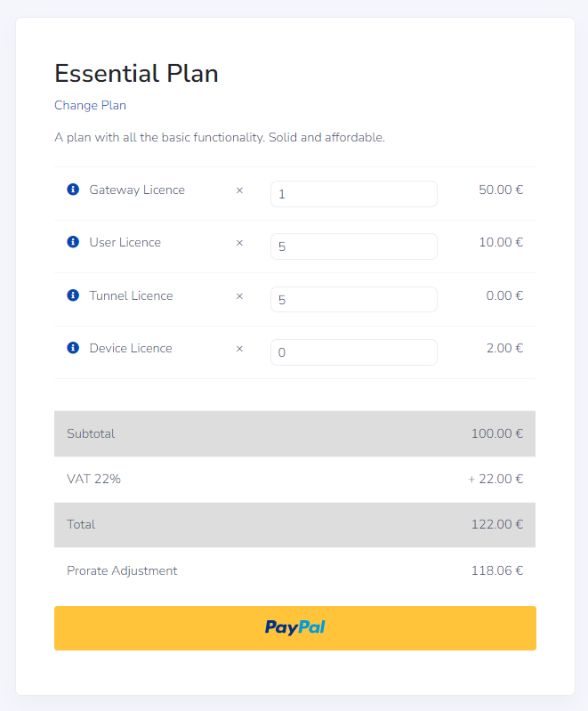Click the Device Licence info icon
The height and width of the screenshot is (711, 588).
point(73,348)
